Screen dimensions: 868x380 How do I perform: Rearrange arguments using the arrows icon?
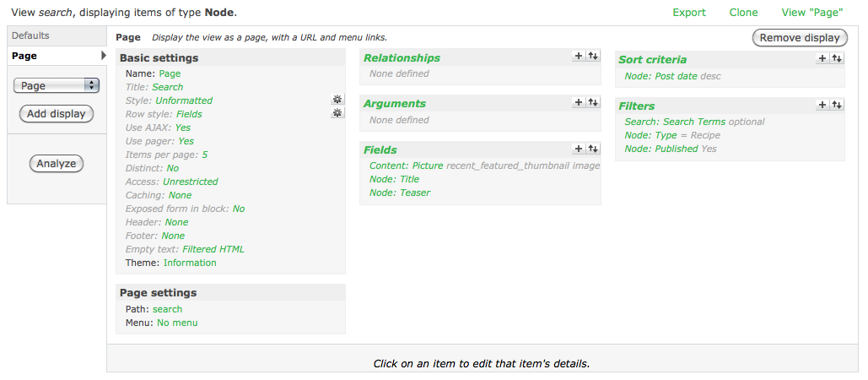[x=593, y=102]
